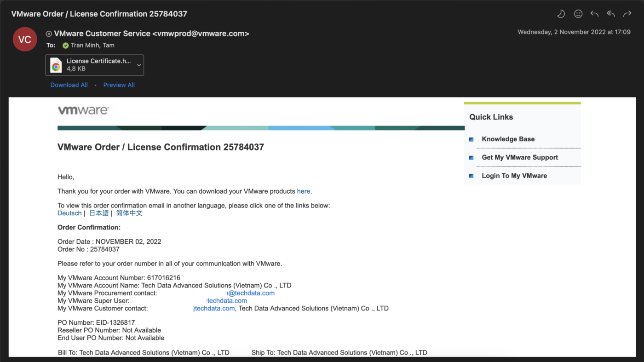Click the Download All link
The height and width of the screenshot is (362, 644).
coord(69,85)
